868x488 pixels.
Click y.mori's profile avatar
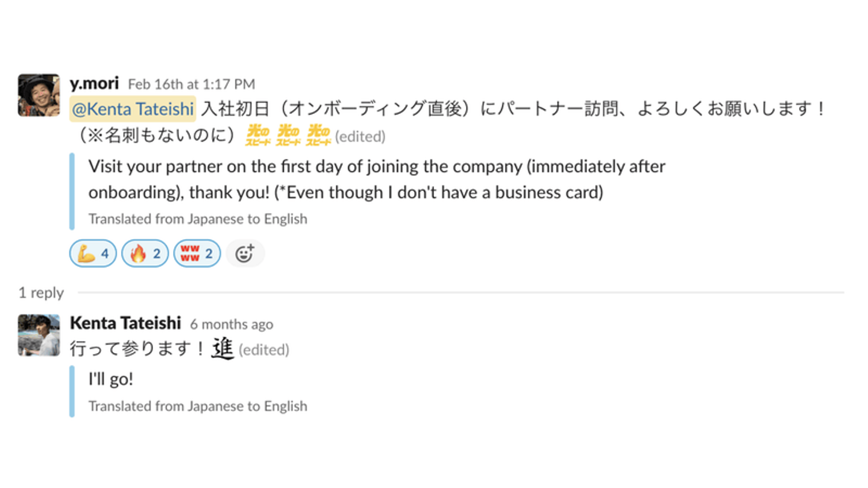[x=39, y=95]
